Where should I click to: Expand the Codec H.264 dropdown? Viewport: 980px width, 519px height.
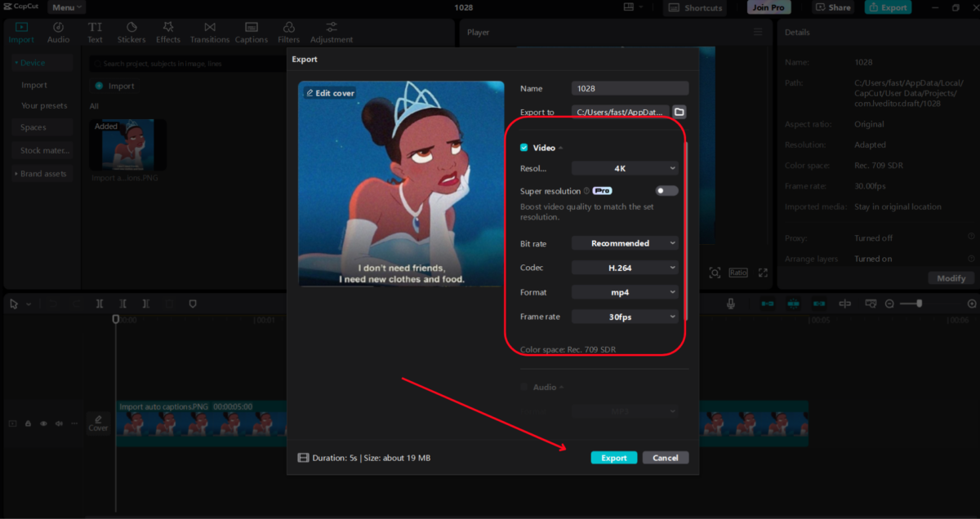tap(625, 268)
